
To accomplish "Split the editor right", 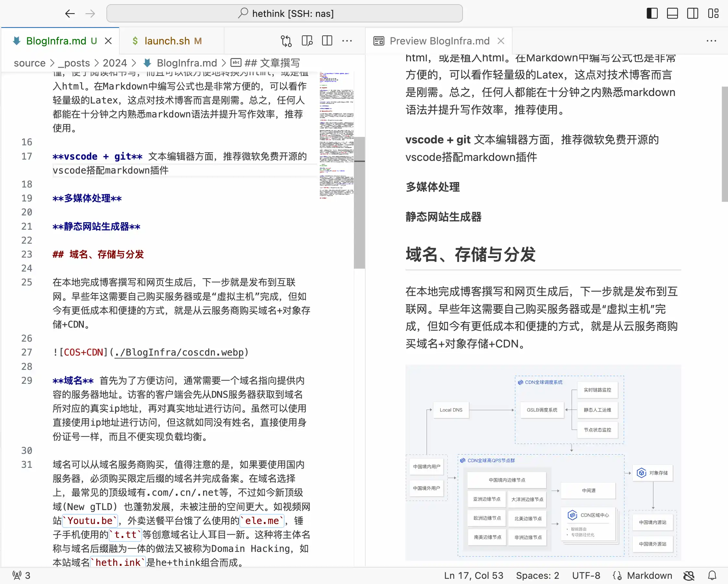I will (x=327, y=41).
